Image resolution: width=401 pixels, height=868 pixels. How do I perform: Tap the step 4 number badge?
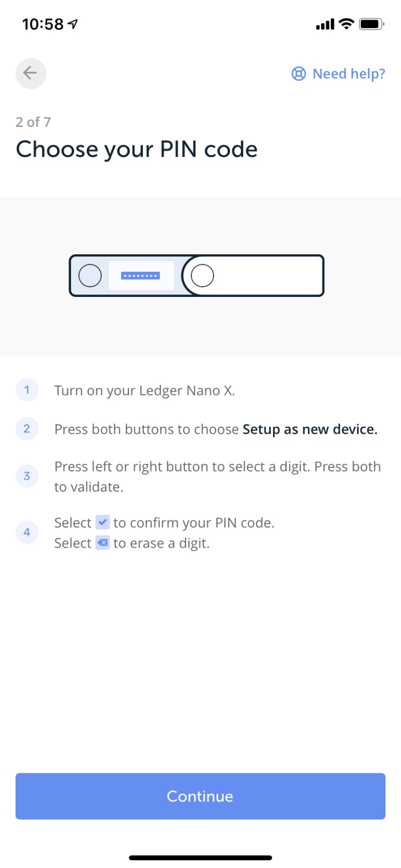click(27, 532)
